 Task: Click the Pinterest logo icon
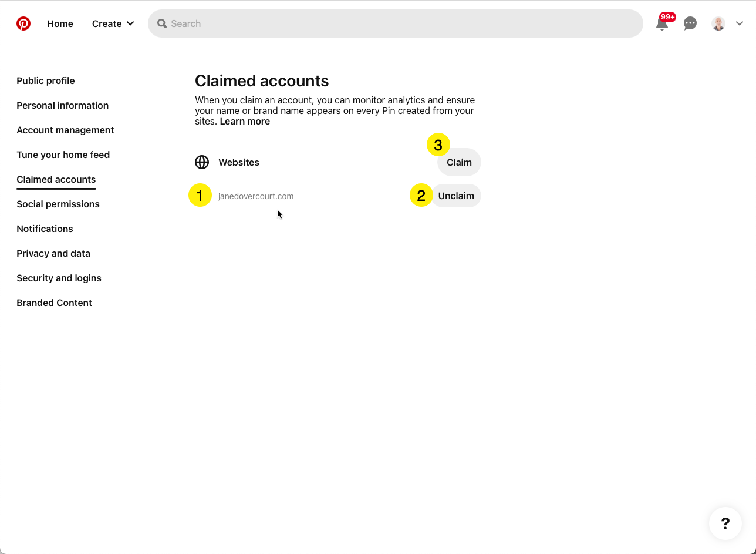23,23
